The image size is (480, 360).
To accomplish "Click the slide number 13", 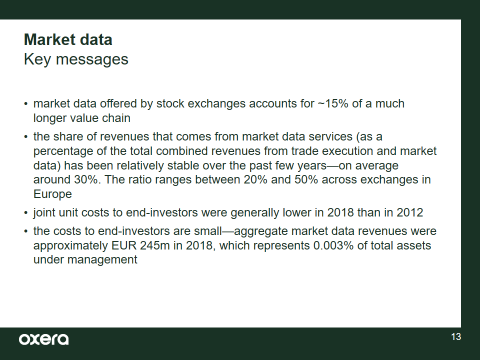I will [456, 337].
